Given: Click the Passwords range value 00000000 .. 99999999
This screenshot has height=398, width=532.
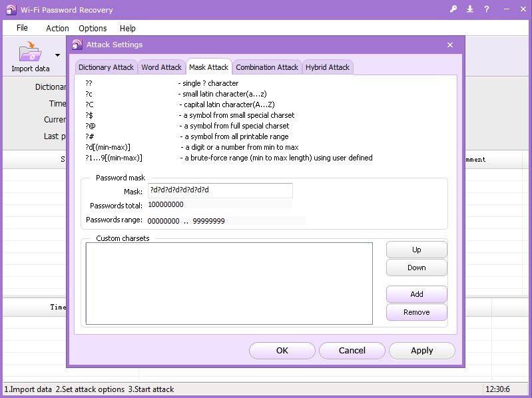Looking at the screenshot, I should pos(186,221).
